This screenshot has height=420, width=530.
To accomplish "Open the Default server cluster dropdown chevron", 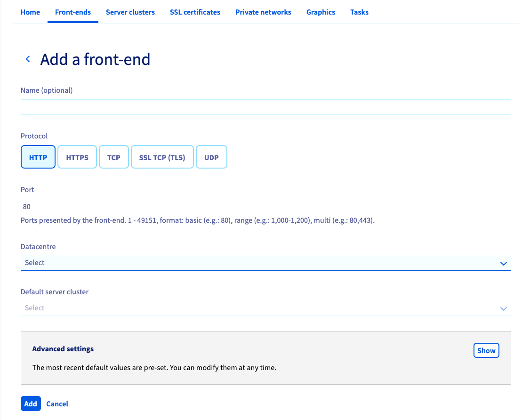I will click(503, 308).
